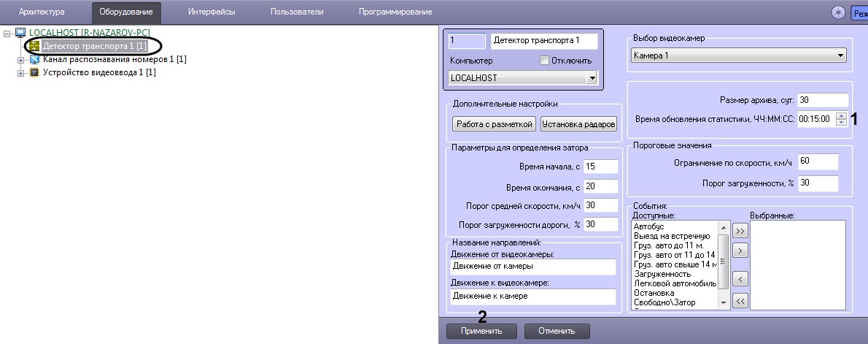868x344 pixels.
Task: Click the available events list scrollbar
Action: tap(724, 263)
